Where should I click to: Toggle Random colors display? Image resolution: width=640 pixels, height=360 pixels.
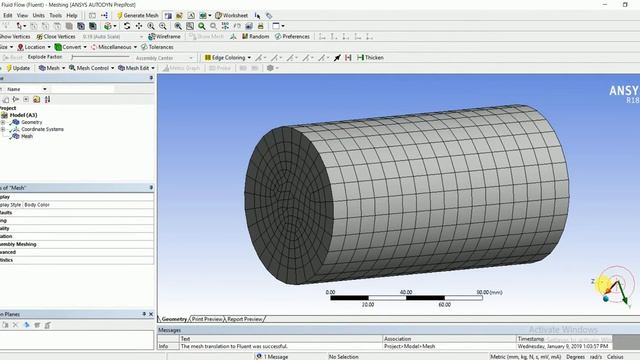pyautogui.click(x=256, y=36)
